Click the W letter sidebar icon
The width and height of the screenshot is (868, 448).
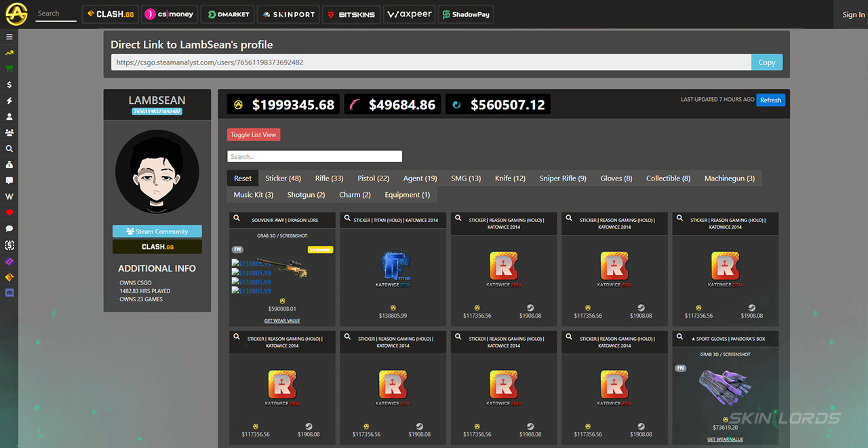[9, 197]
